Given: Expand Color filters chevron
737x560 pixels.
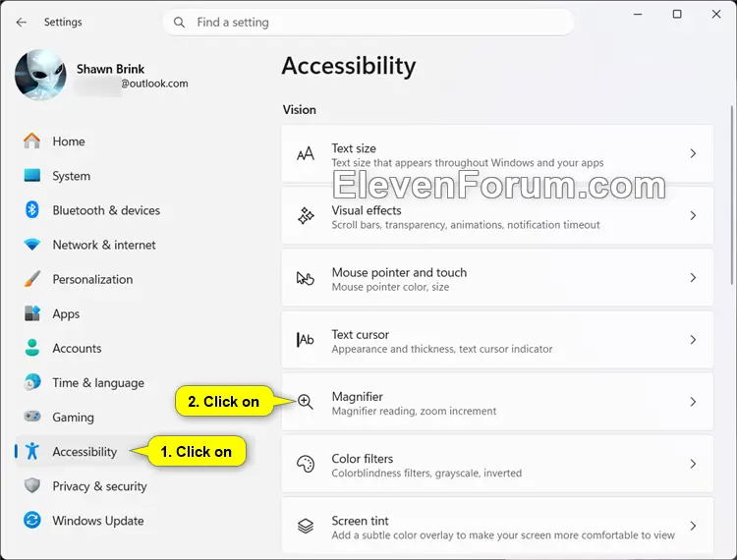Looking at the screenshot, I should click(693, 464).
